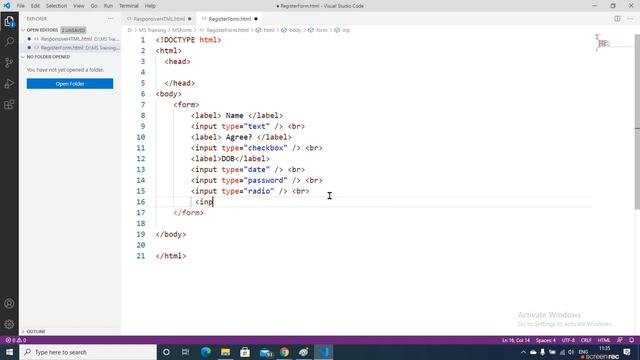Open Microsoft Store from taskbar
The image size is (640, 360).
point(245,352)
